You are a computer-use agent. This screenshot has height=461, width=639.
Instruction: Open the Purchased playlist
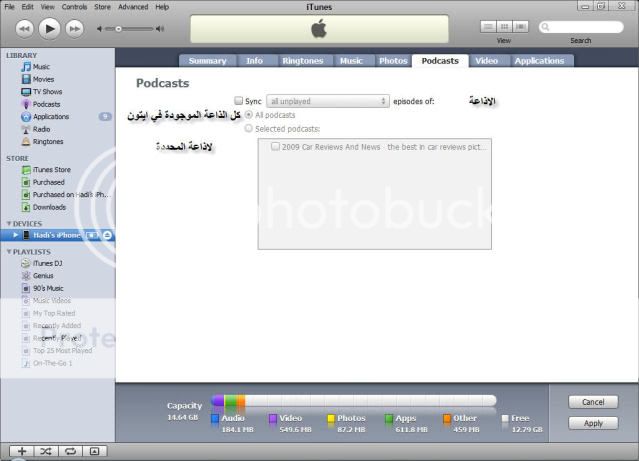(48, 182)
